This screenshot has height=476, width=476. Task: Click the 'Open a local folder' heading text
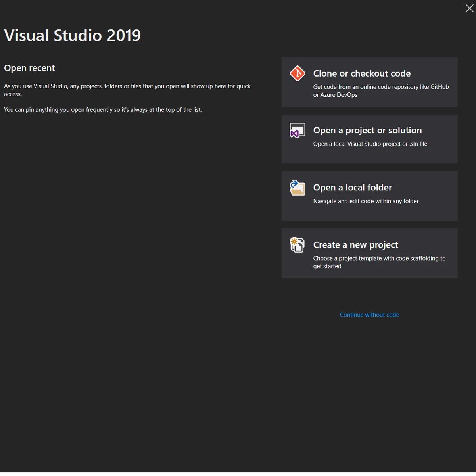coord(352,188)
